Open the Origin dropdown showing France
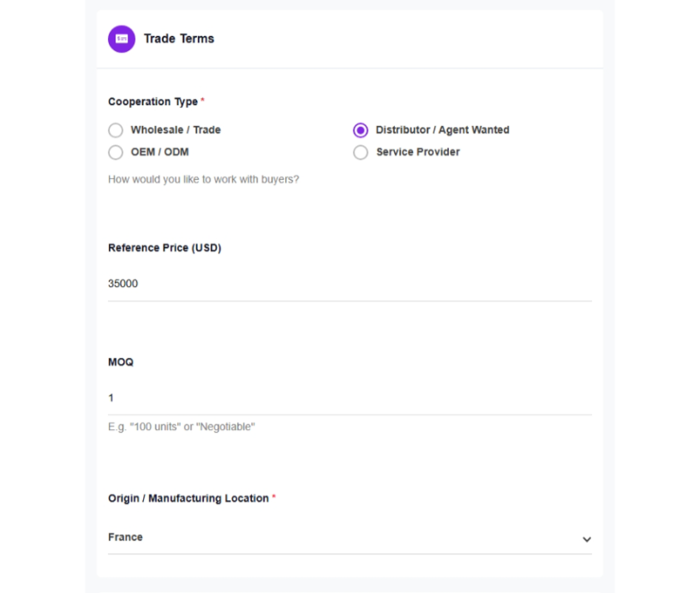 (342, 538)
